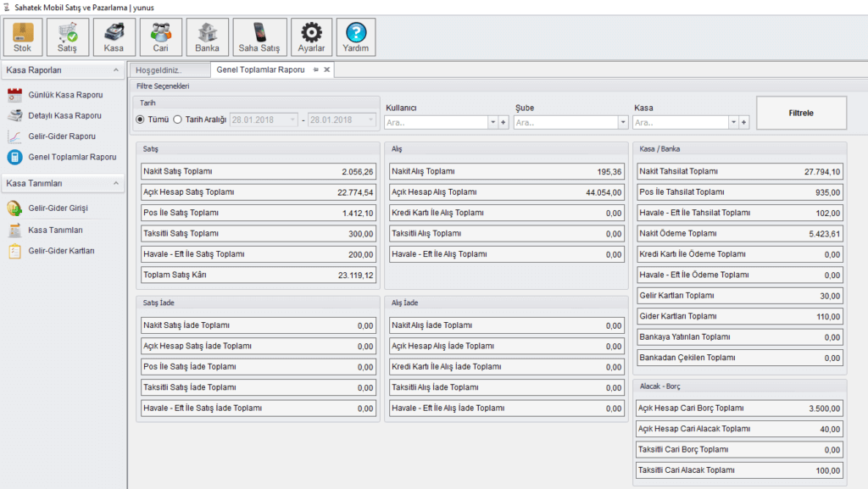Open Ayarlar gear settings

[x=312, y=36]
